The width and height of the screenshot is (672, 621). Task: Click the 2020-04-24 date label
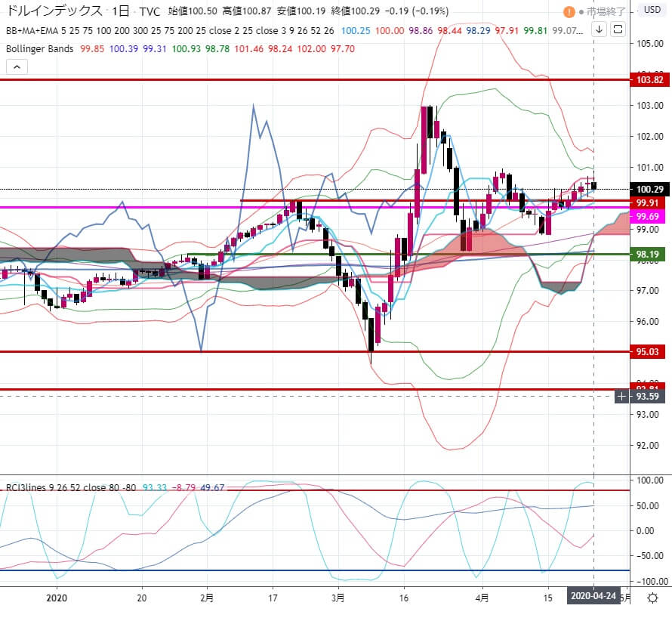(x=593, y=596)
